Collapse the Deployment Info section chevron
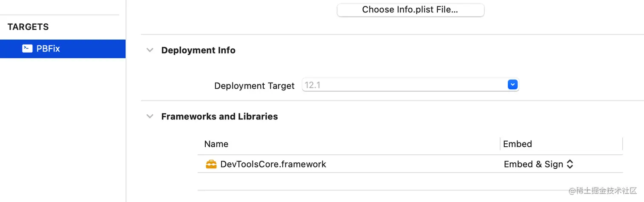This screenshot has width=644, height=202. click(149, 50)
